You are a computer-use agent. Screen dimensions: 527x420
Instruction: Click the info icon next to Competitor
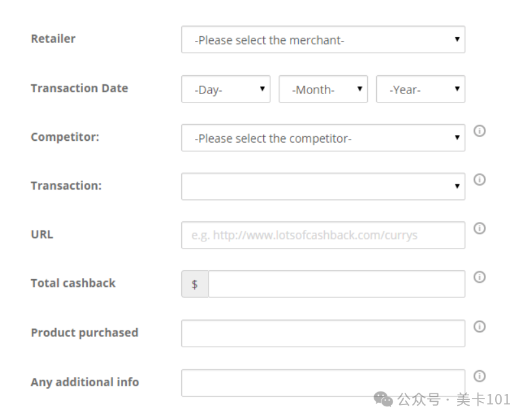tap(480, 131)
